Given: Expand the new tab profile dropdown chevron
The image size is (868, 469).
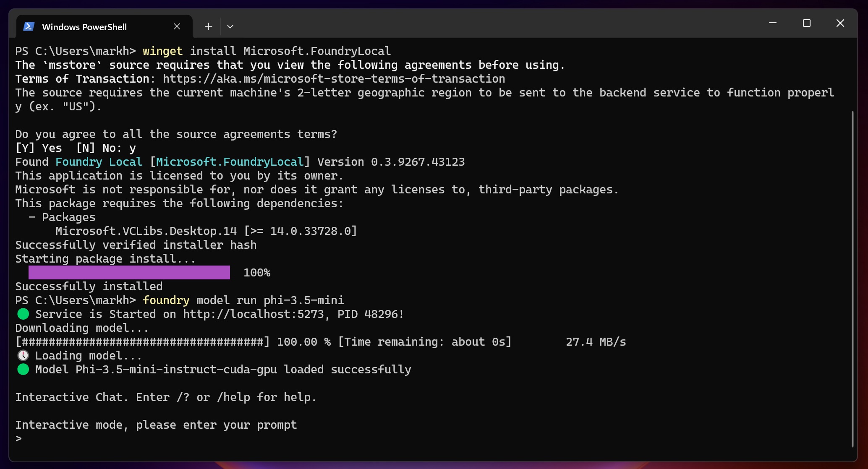Looking at the screenshot, I should (x=230, y=27).
